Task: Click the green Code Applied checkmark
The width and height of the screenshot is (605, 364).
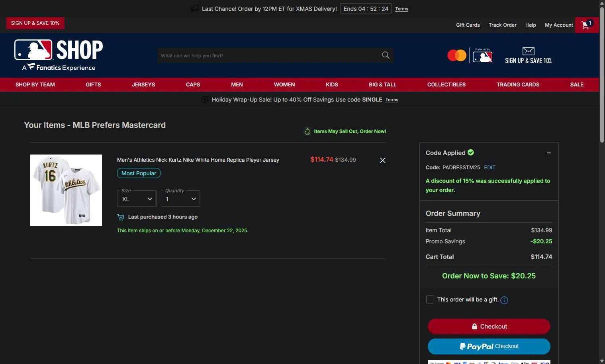Action: click(x=471, y=153)
